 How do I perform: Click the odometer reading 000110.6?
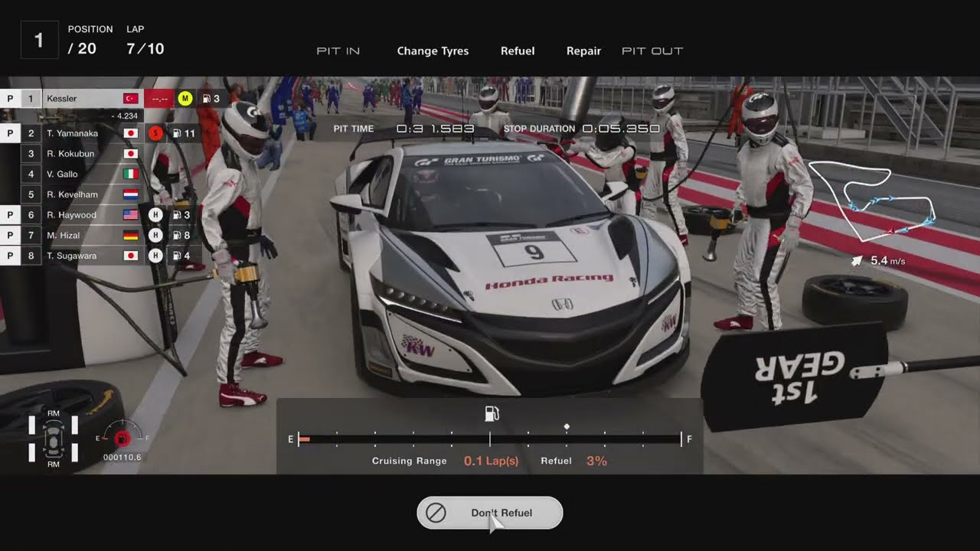122,458
